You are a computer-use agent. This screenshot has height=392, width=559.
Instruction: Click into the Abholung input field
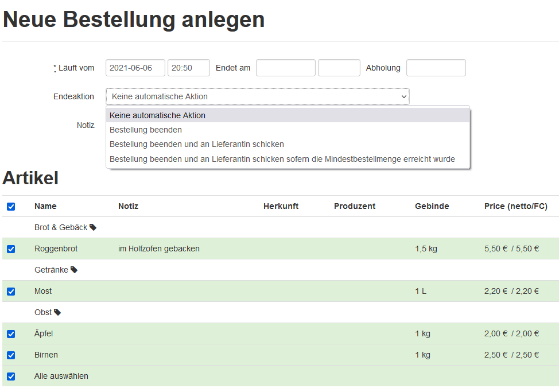(436, 68)
